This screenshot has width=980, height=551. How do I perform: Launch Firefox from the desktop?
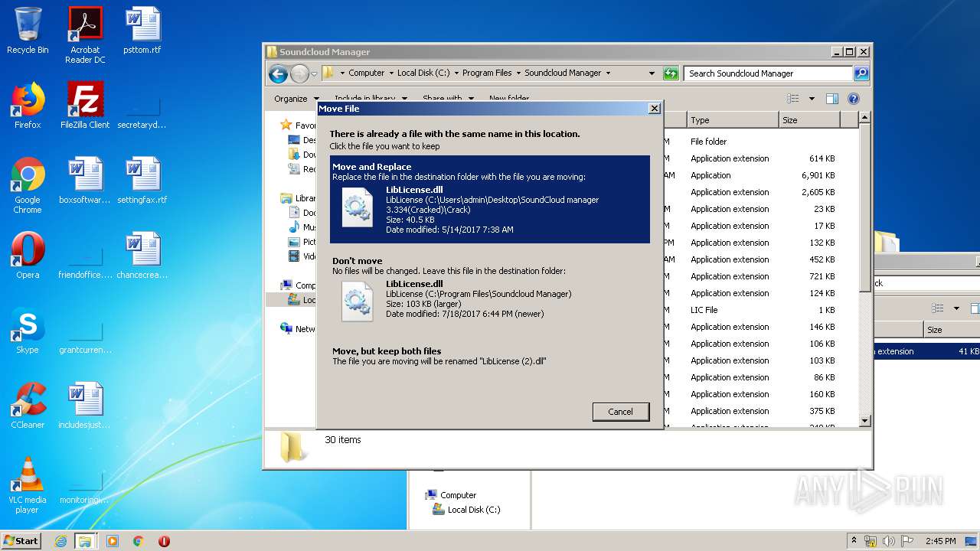click(x=28, y=106)
